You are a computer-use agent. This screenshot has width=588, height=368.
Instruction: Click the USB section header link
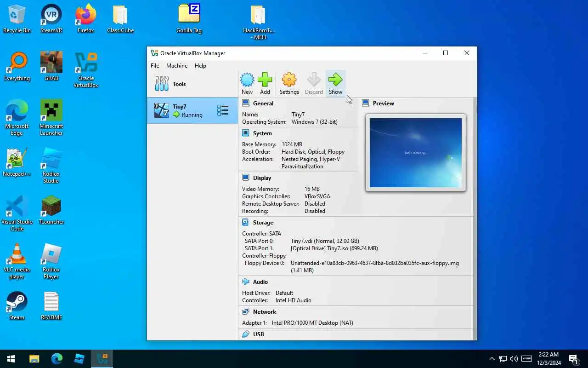[259, 334]
